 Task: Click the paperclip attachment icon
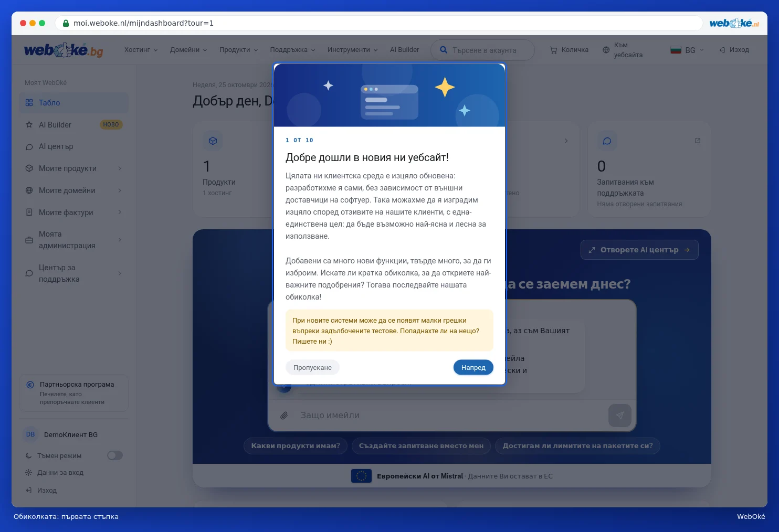284,416
